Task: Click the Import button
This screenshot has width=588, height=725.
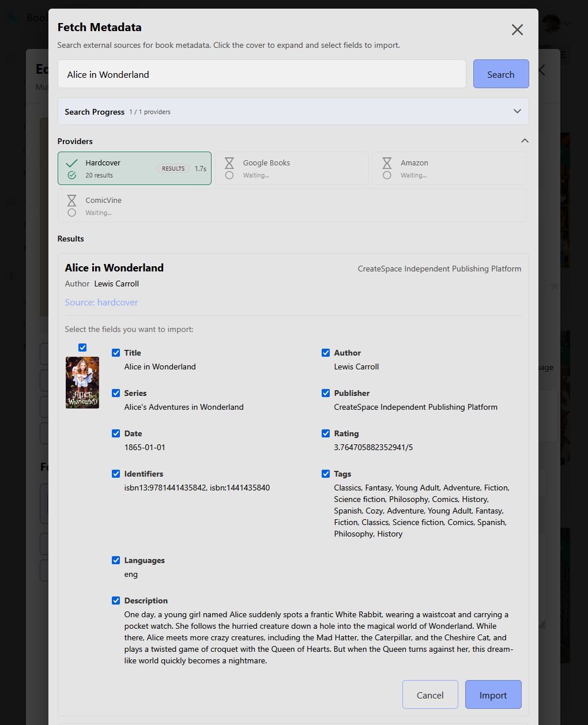Action: pyautogui.click(x=493, y=695)
